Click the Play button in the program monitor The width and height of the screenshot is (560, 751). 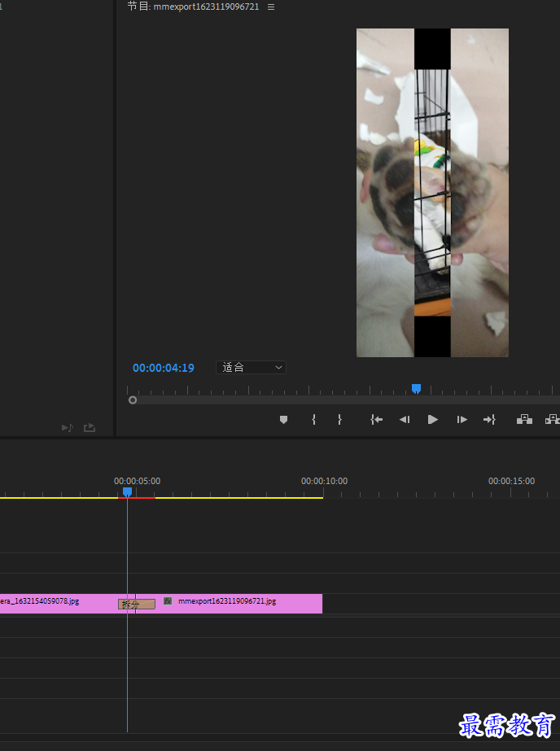[432, 420]
